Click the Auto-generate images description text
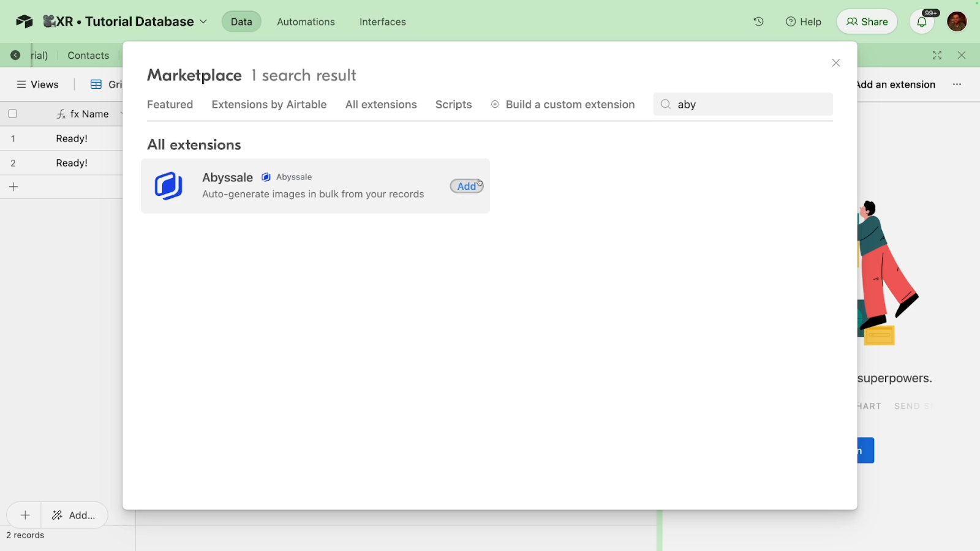 pos(313,194)
